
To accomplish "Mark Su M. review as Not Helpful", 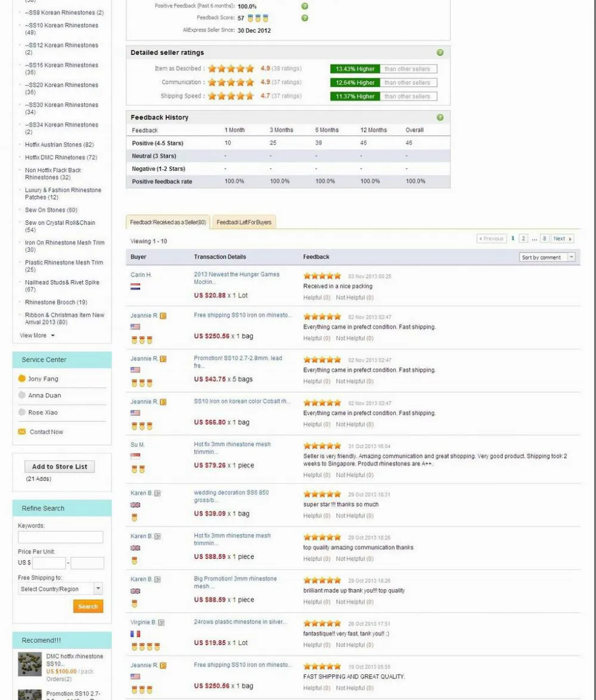I will click(355, 475).
